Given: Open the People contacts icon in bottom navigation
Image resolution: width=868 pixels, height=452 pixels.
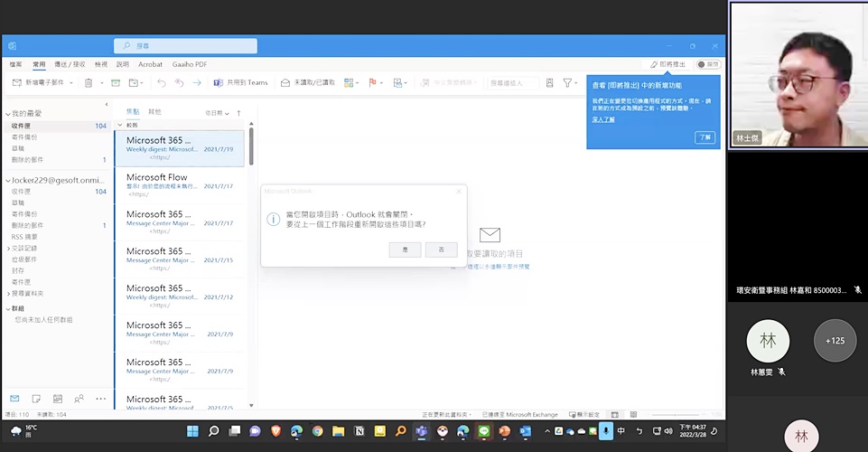Looking at the screenshot, I should 79,399.
